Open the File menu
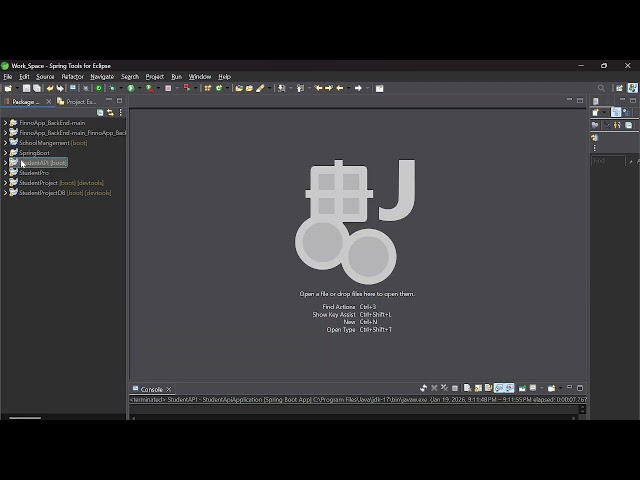This screenshot has width=640, height=480. click(x=7, y=77)
